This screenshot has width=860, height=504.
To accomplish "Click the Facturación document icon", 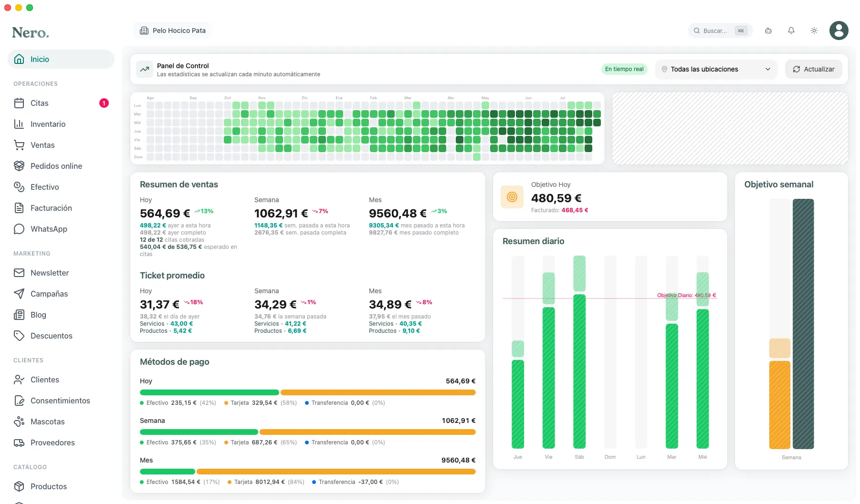I will click(x=19, y=208).
